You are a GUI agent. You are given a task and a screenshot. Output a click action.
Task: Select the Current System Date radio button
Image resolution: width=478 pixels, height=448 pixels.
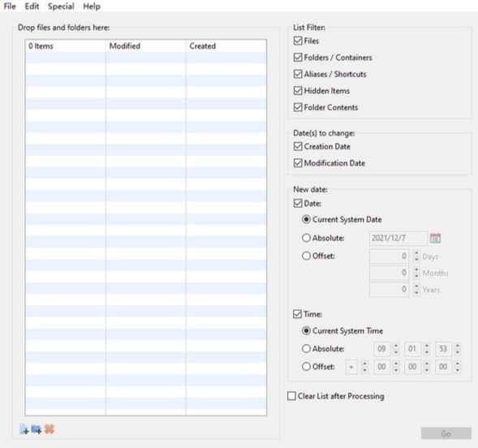point(306,219)
